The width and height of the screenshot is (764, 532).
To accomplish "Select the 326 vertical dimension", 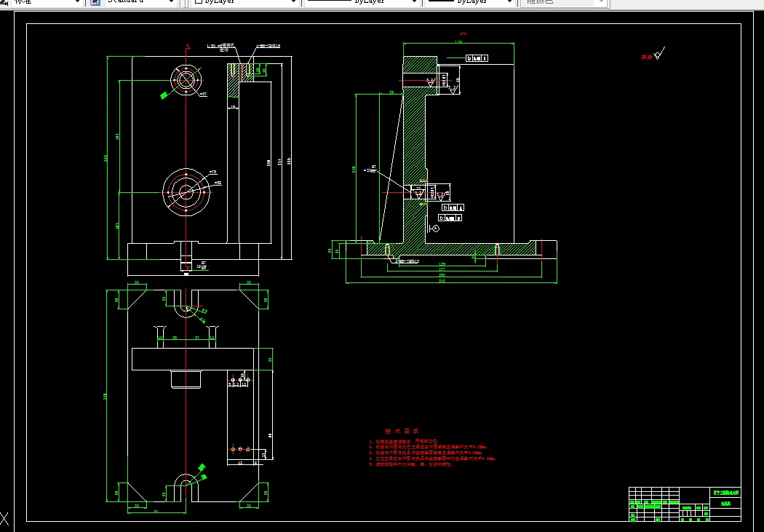I will [x=290, y=161].
